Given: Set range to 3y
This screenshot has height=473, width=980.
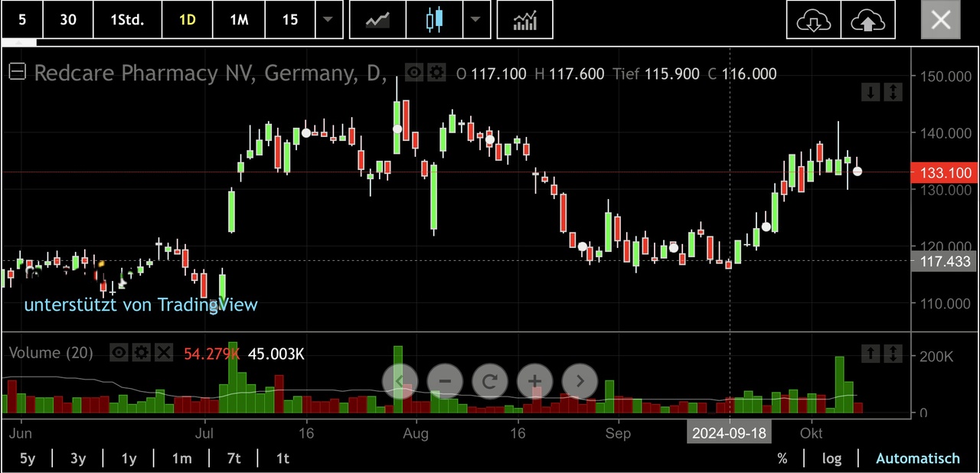Looking at the screenshot, I should [x=78, y=458].
